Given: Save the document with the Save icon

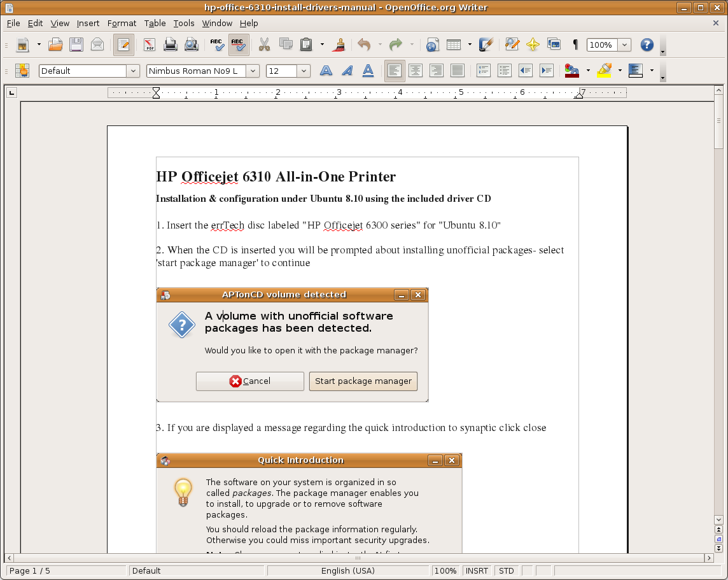Looking at the screenshot, I should 76,45.
